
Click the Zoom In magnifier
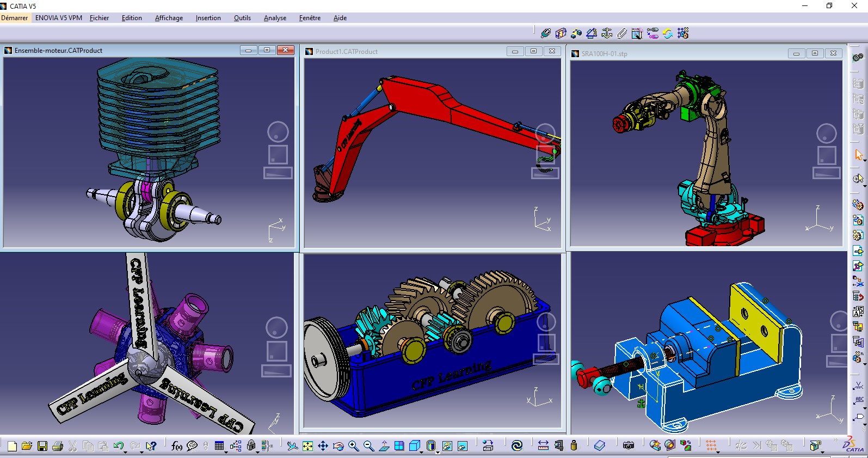tap(353, 447)
